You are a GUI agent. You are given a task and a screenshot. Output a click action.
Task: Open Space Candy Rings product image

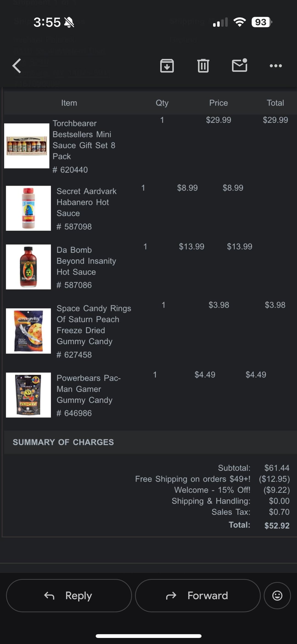click(x=28, y=331)
